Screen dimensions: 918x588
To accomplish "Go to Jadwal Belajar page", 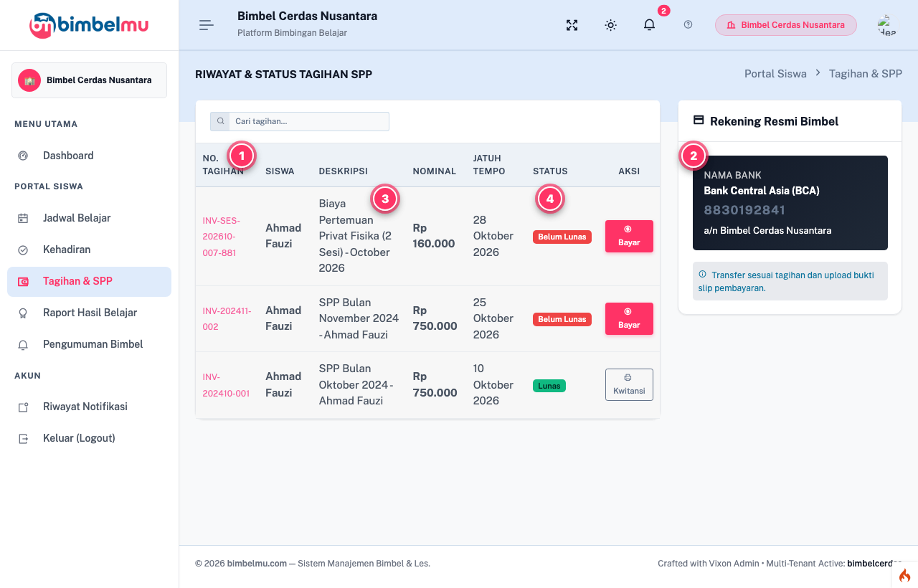I will point(89,218).
